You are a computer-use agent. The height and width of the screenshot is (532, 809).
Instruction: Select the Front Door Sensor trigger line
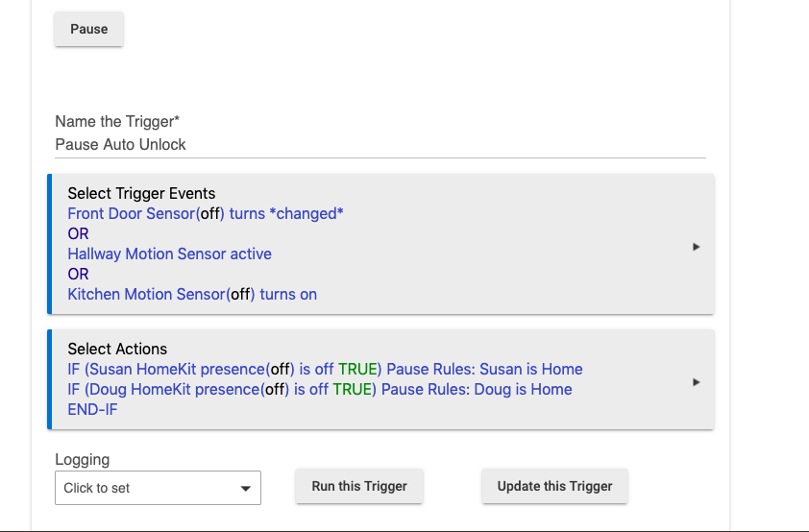206,213
